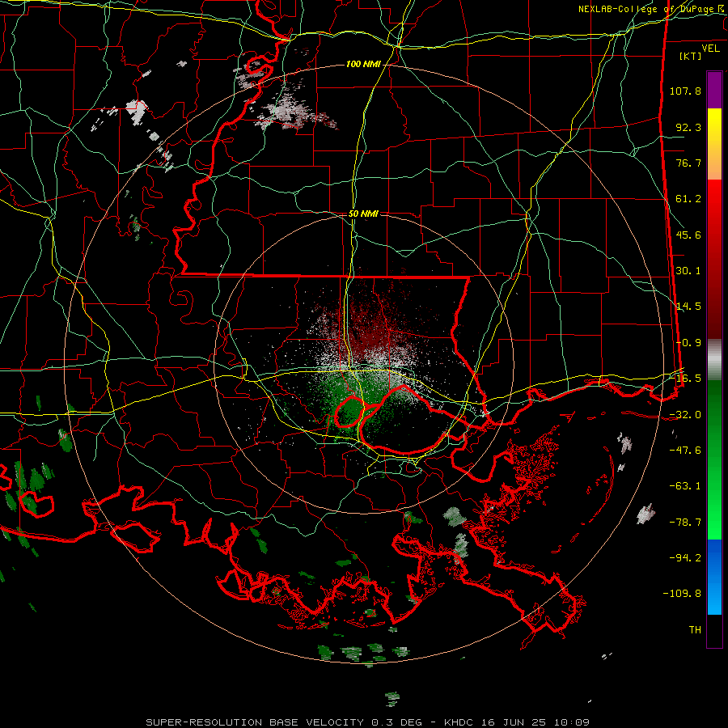Select the -63.1 legend value
Screen dimensions: 728x728
coord(685,486)
